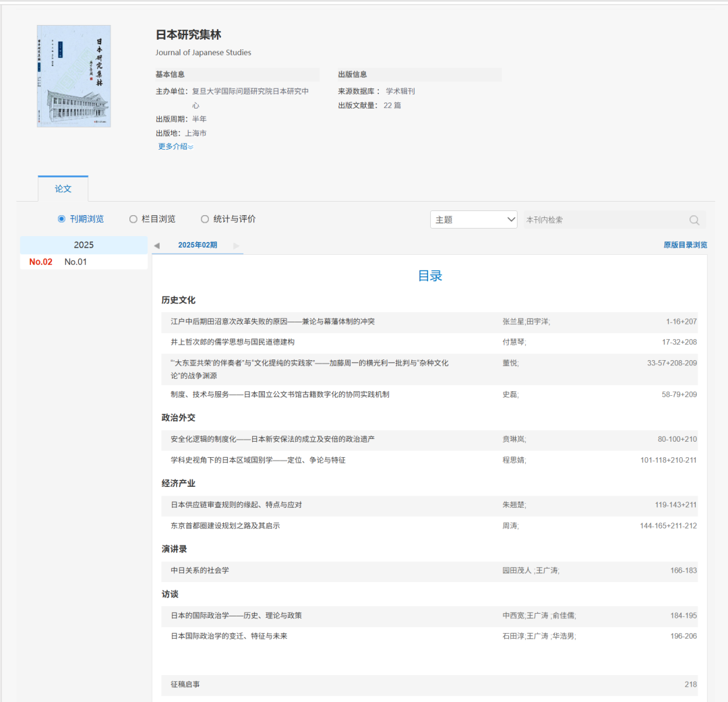The width and height of the screenshot is (728, 702).
Task: Expand 更多介绍 details
Action: click(175, 146)
